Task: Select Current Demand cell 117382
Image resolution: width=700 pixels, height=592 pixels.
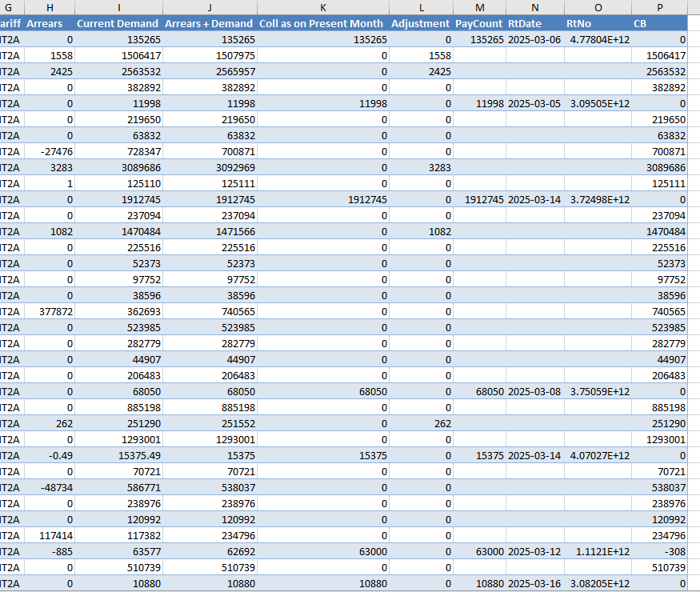Action: (118, 536)
